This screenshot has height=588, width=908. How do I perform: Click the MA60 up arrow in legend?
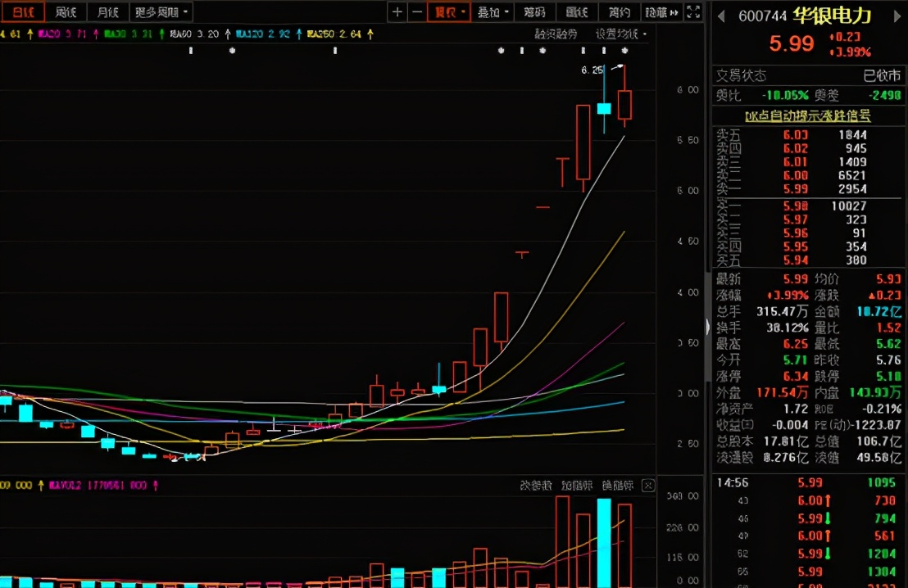(228, 34)
